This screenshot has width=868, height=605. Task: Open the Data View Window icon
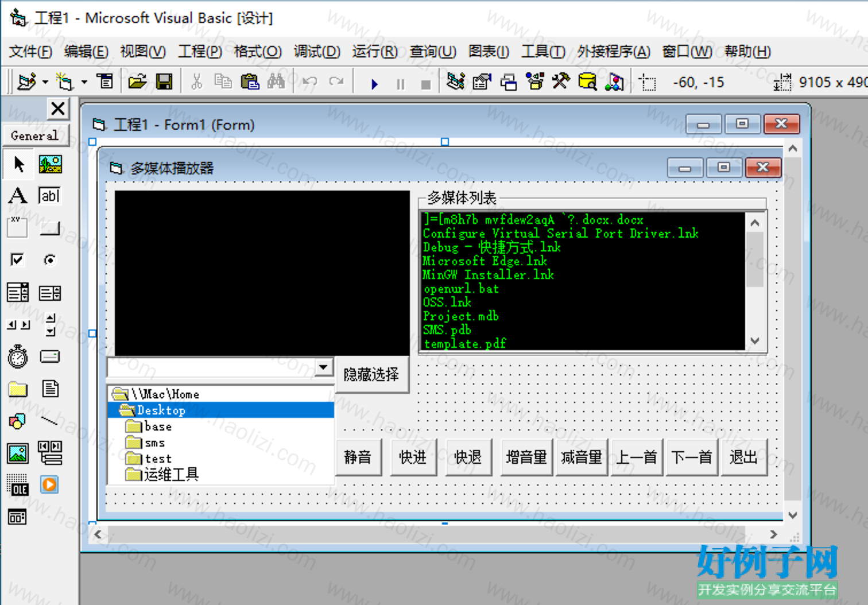587,82
